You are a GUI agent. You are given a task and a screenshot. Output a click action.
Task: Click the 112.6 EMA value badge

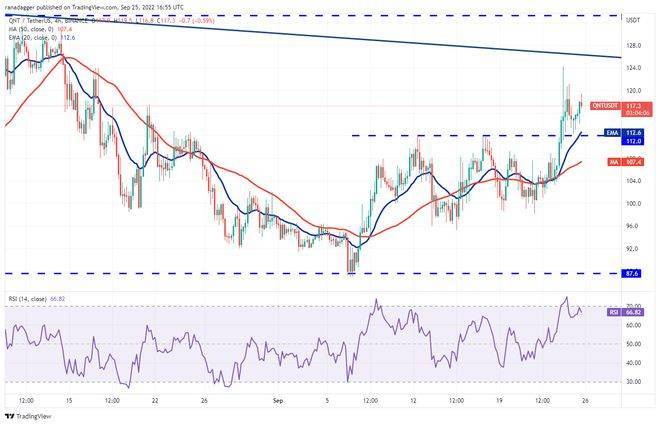click(x=634, y=131)
